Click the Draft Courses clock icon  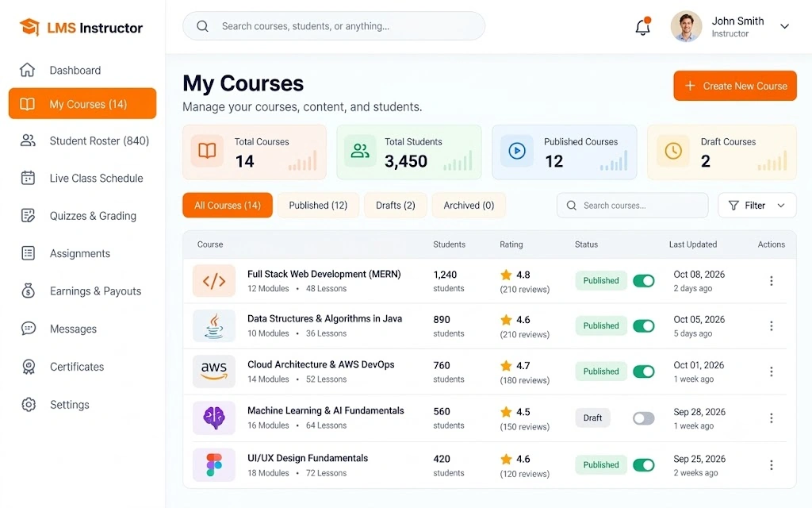click(x=673, y=151)
